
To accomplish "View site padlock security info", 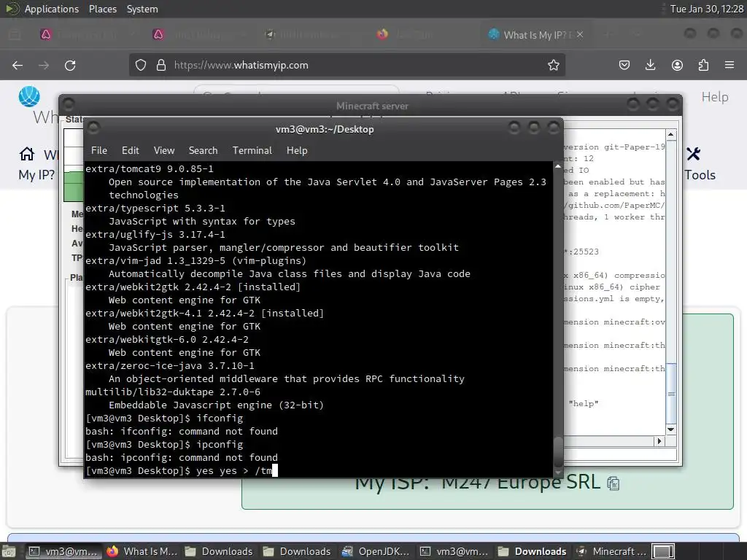I will pyautogui.click(x=161, y=65).
